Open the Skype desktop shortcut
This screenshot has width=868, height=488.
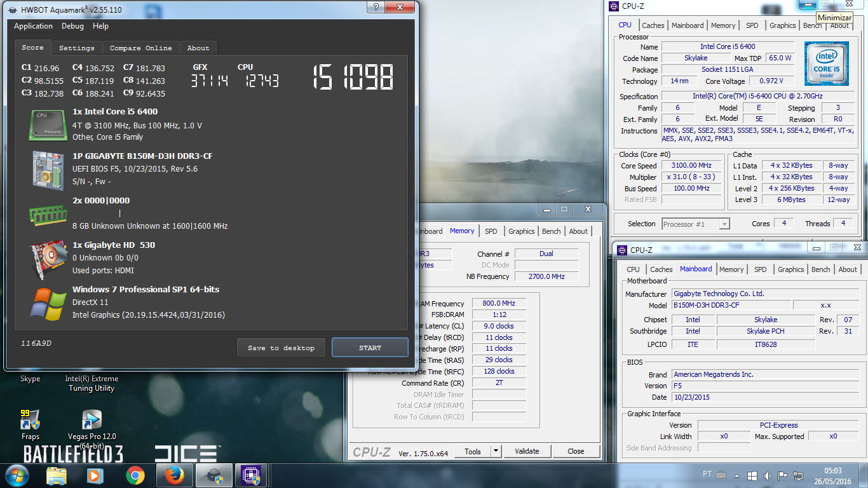click(30, 379)
